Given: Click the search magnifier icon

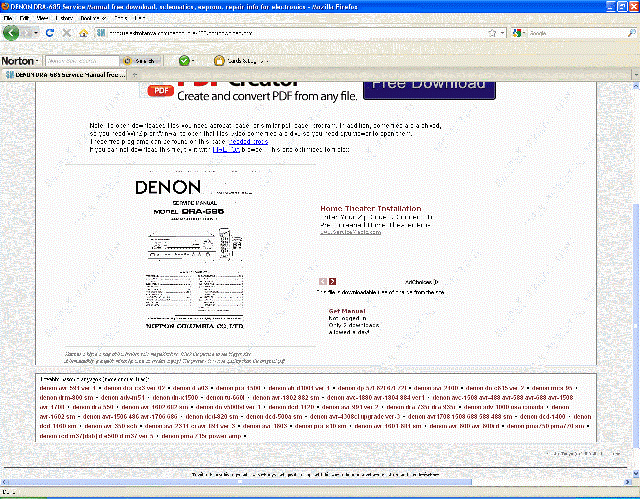Looking at the screenshot, I should (x=631, y=33).
